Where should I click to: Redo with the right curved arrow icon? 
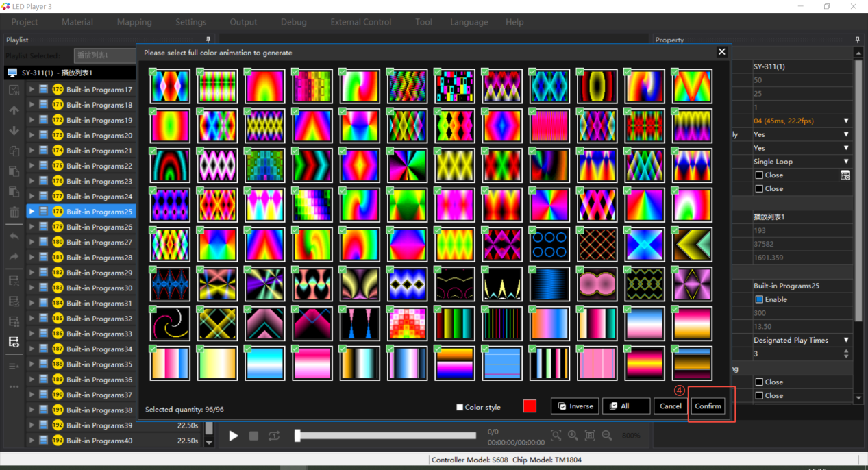coord(14,256)
